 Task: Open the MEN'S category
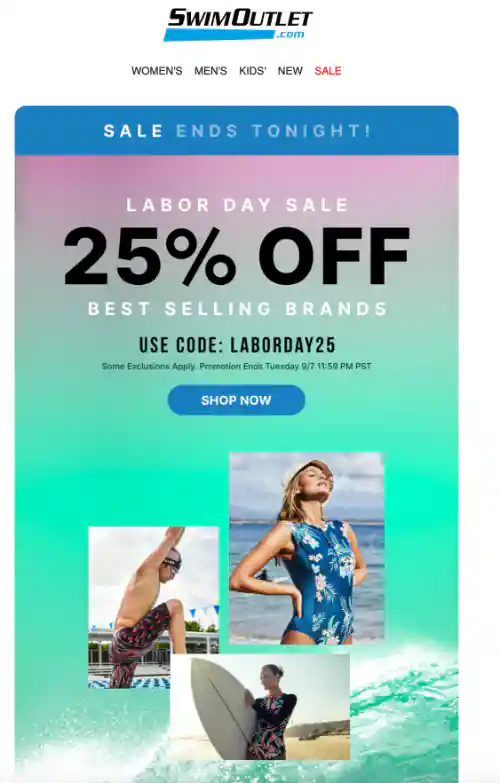point(210,71)
